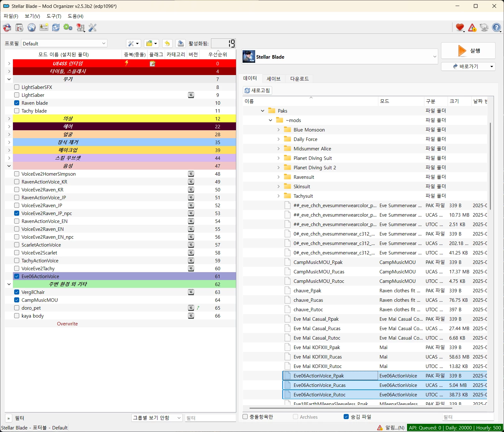This screenshot has width=504, height=432.
Task: Click the 실행 run button
Action: 468,51
